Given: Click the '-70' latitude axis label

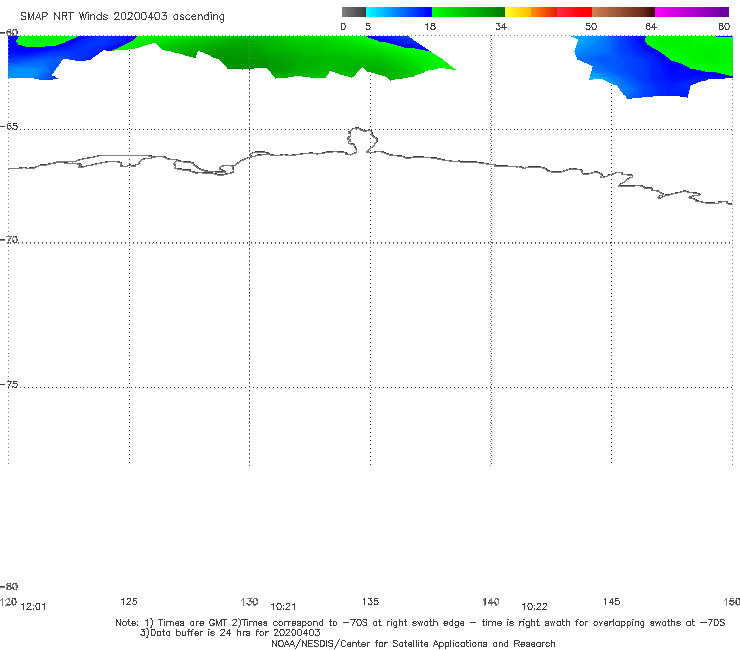Looking at the screenshot, I should pos(9,240).
